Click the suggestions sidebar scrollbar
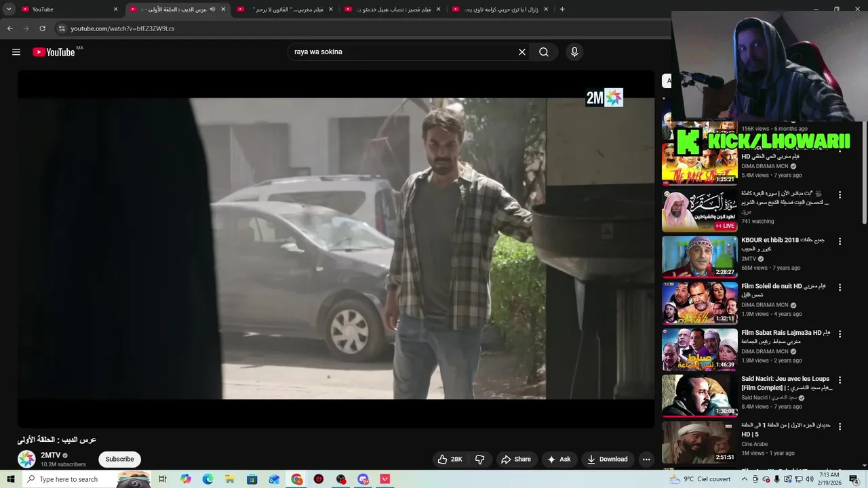Viewport: 868px width, 488px height. click(864, 173)
